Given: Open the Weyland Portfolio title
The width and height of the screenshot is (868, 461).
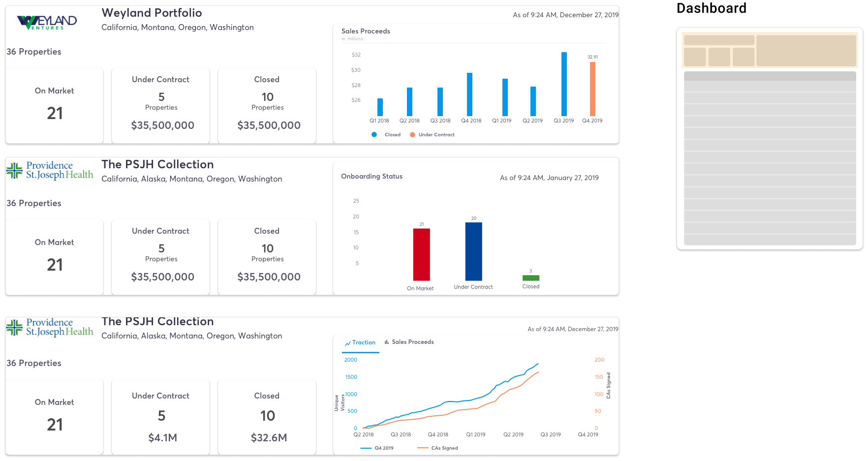Looking at the screenshot, I should [x=152, y=13].
